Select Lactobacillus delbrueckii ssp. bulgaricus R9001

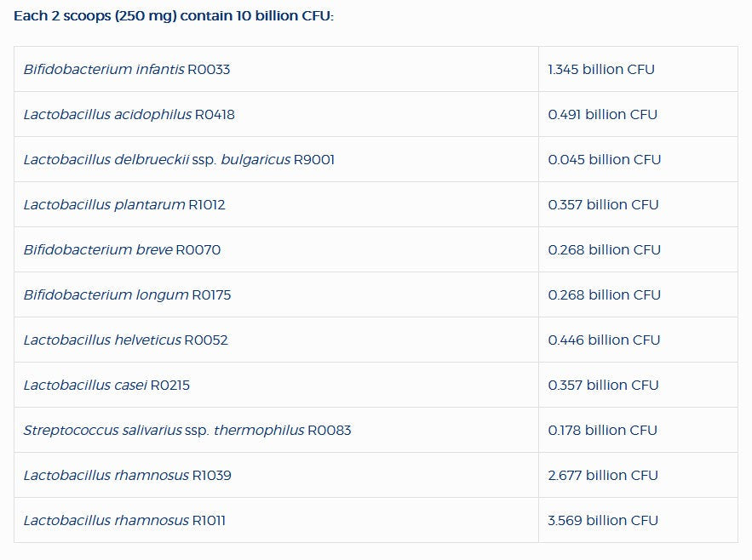[179, 160]
